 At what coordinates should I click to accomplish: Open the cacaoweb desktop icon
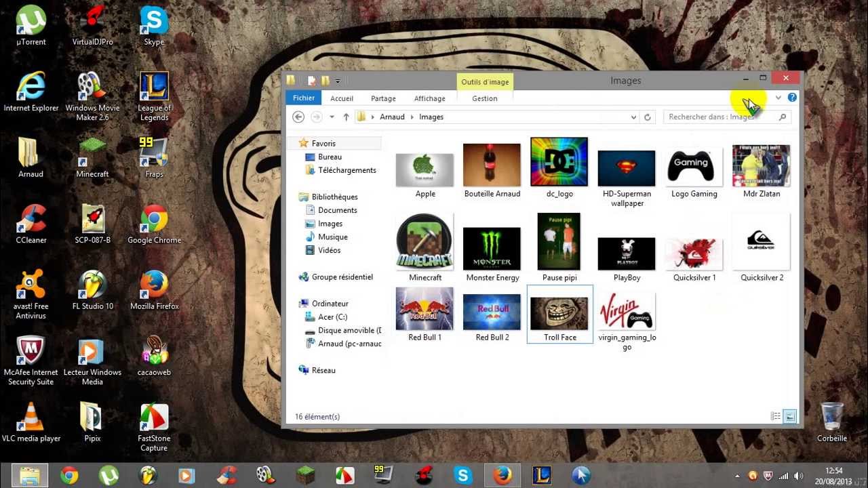click(154, 356)
